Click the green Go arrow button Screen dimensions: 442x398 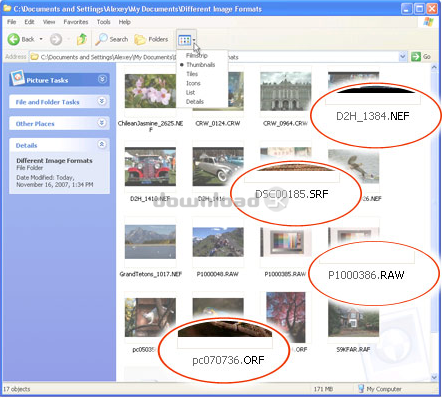point(416,57)
